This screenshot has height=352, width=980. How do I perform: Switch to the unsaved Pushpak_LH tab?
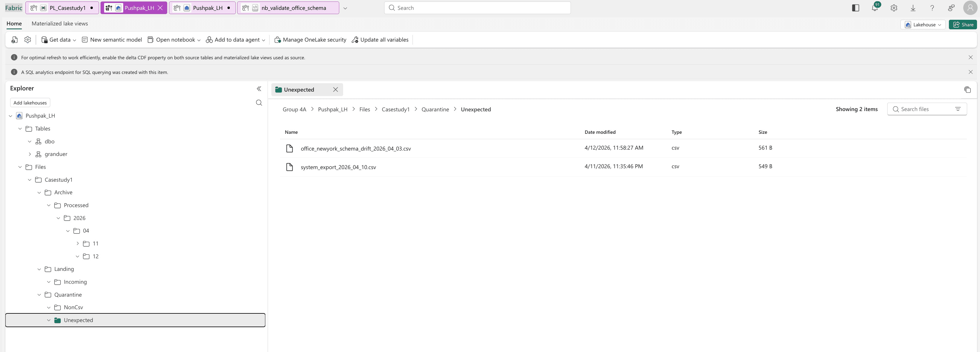[x=203, y=8]
